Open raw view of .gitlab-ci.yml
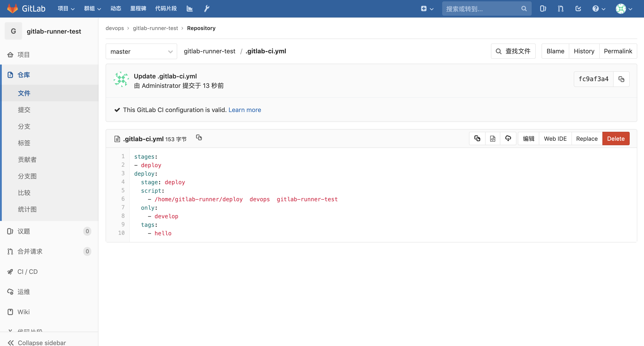Image resolution: width=644 pixels, height=346 pixels. pos(493,138)
